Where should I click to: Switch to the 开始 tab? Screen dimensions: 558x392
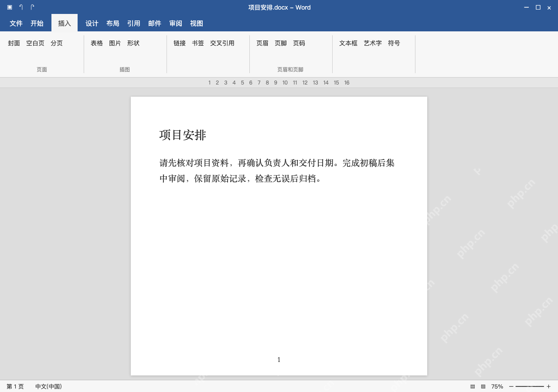point(37,24)
